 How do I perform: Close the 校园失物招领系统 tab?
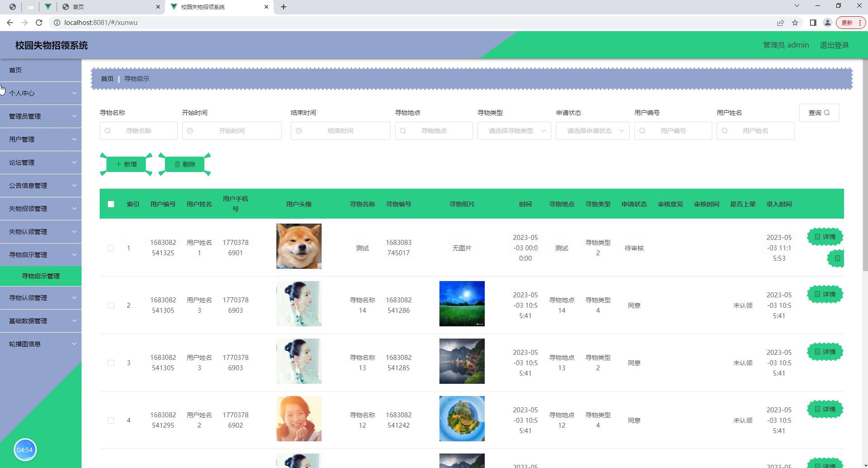click(x=266, y=7)
